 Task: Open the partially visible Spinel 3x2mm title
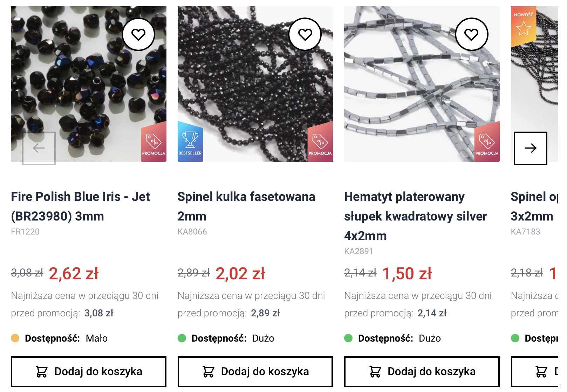534,206
